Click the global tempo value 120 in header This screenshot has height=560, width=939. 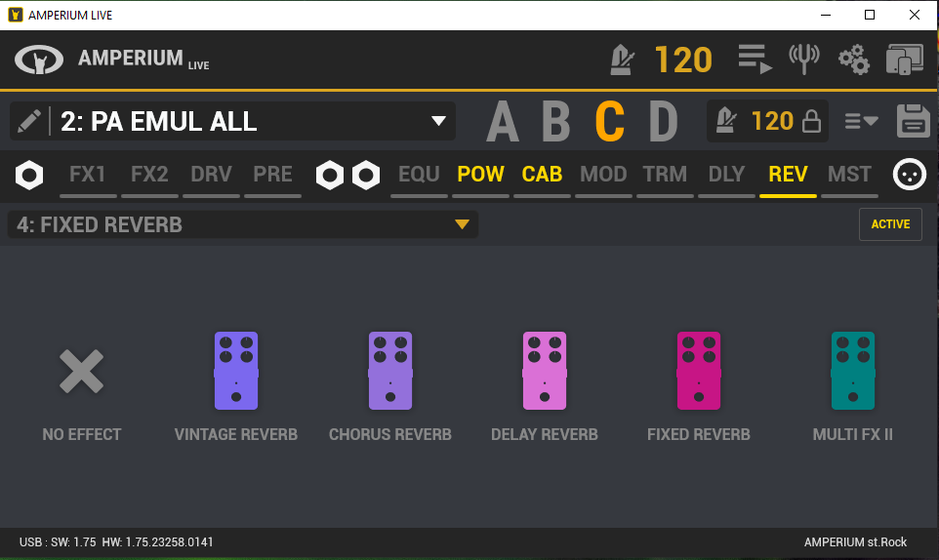click(x=683, y=60)
